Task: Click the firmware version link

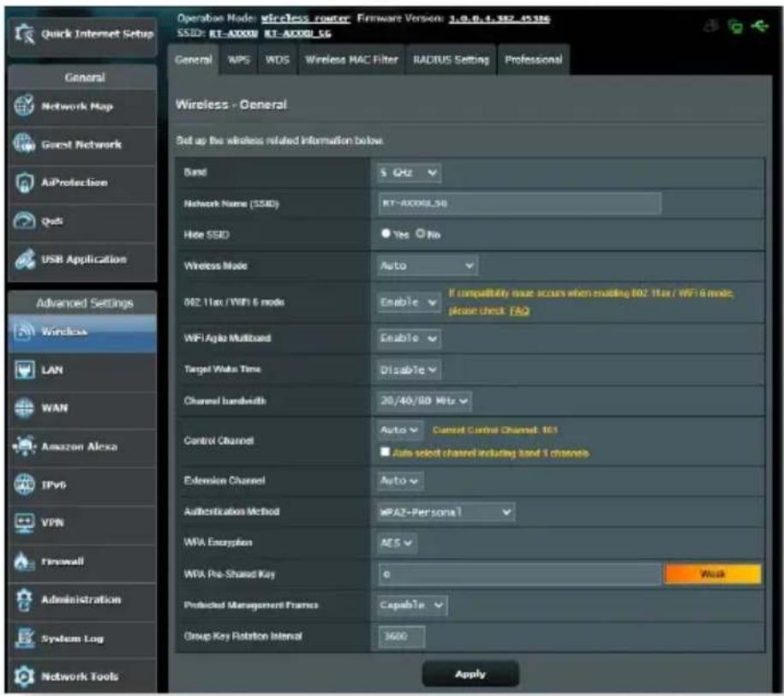Action: tap(499, 19)
